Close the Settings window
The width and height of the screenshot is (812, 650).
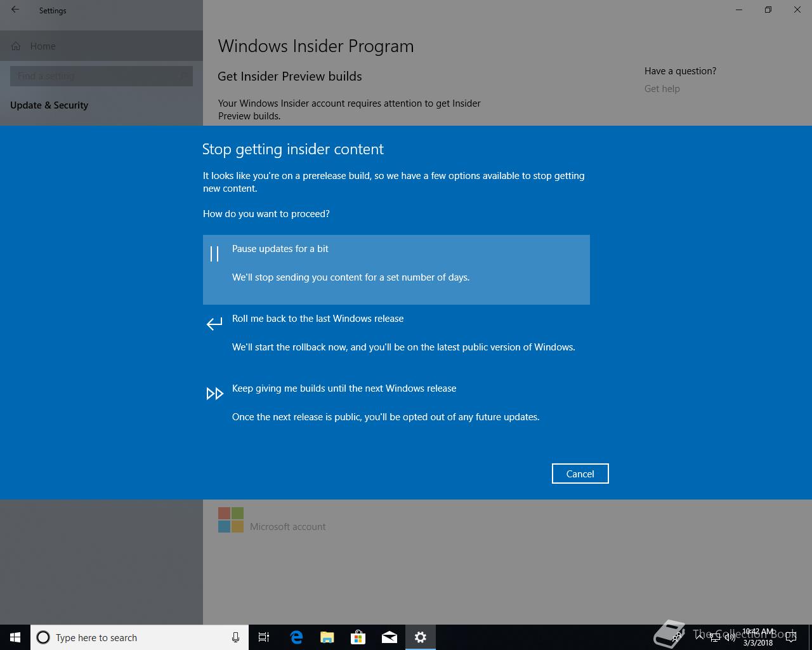click(797, 10)
